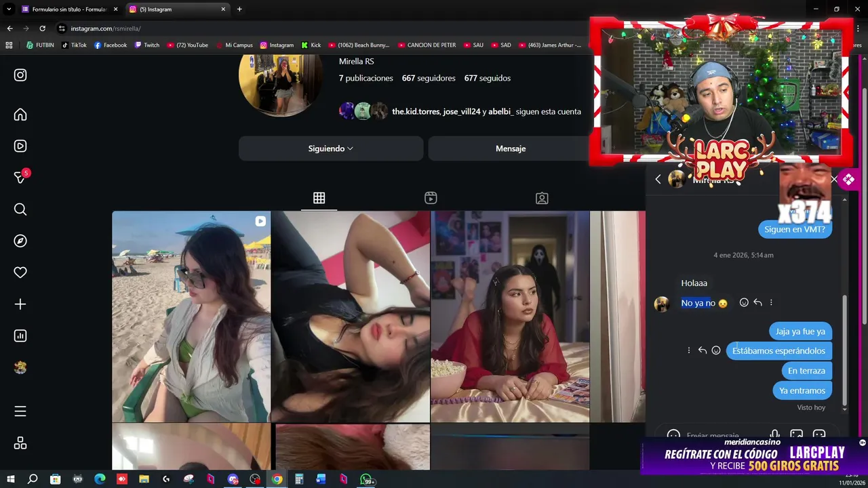Reply to the "No ya no" message

point(757,303)
